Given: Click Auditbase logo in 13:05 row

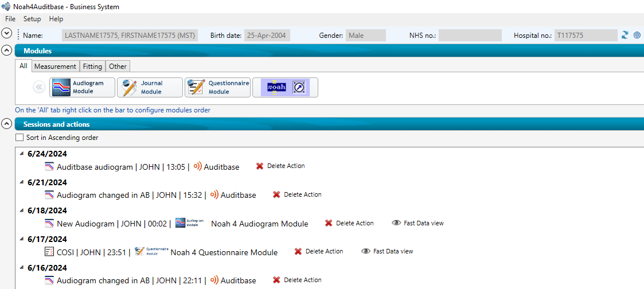Looking at the screenshot, I should (197, 167).
